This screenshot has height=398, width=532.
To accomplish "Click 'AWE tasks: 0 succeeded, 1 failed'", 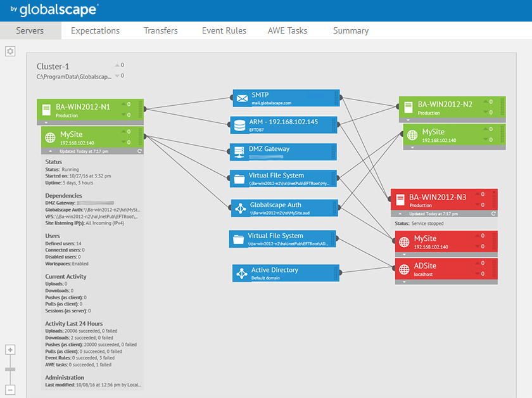I will pos(79,364).
